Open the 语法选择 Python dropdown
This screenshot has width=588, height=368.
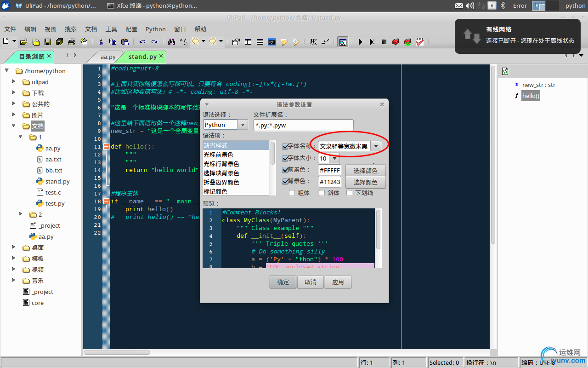tap(243, 125)
